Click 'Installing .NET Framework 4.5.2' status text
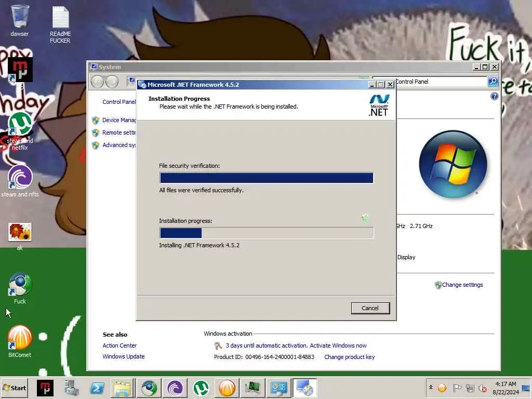The width and height of the screenshot is (532, 399). [x=199, y=245]
